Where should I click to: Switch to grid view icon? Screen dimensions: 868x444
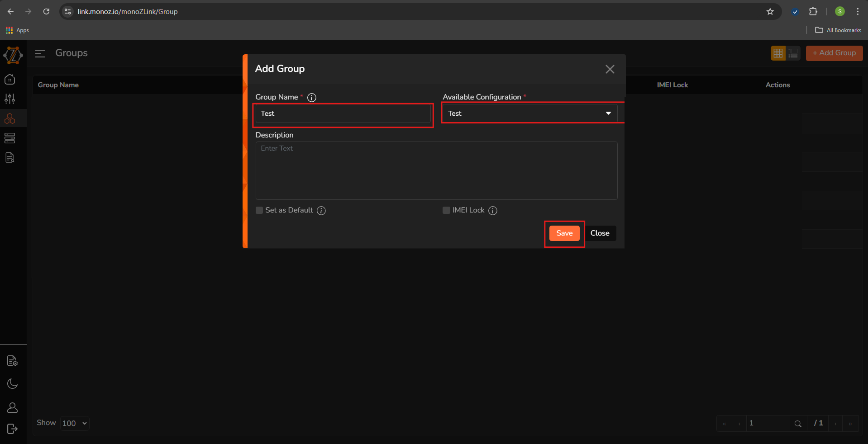(x=778, y=53)
